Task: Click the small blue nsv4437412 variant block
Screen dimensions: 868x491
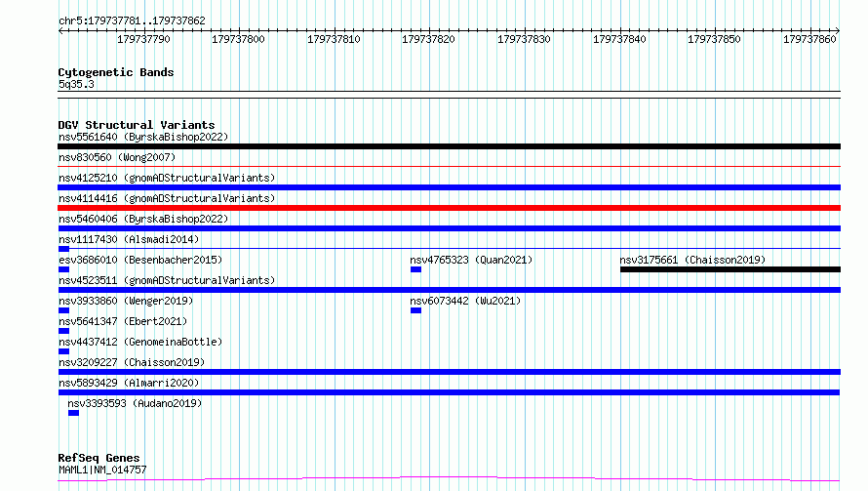Action: pos(63,351)
